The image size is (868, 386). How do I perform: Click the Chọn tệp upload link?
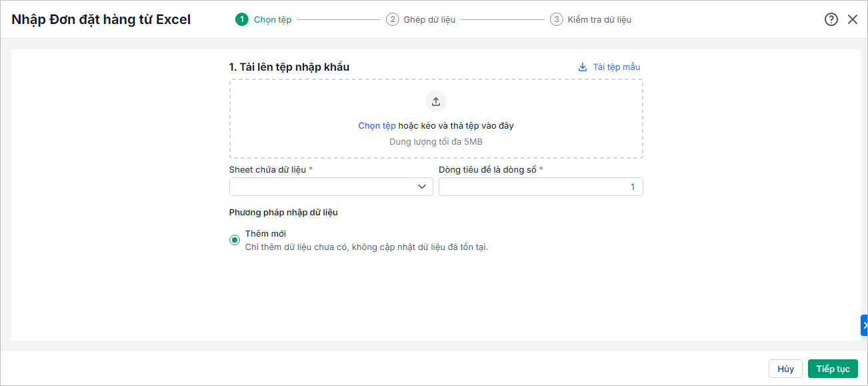(x=377, y=125)
